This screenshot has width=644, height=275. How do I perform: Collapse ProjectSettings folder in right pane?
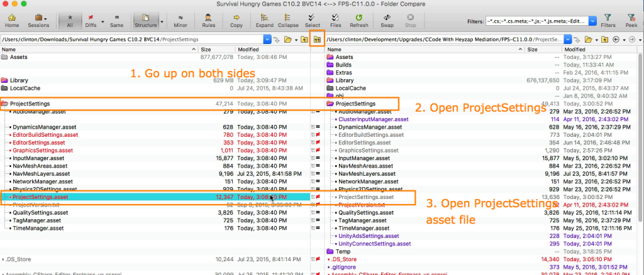(x=330, y=104)
